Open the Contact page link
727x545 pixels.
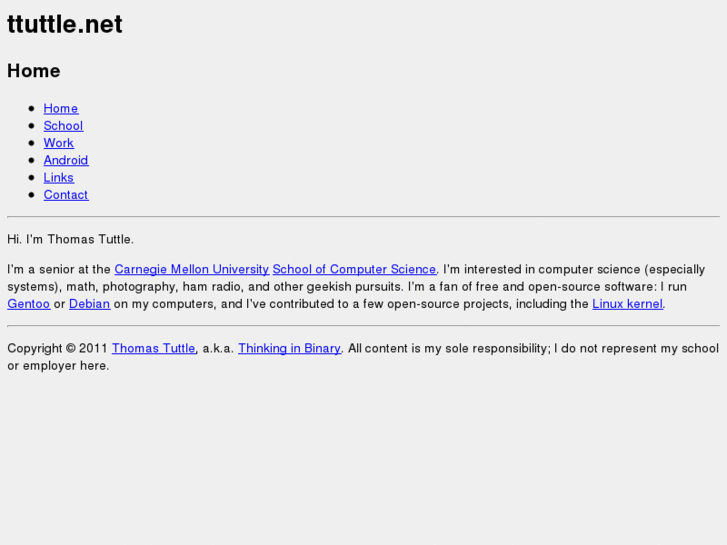pyautogui.click(x=65, y=195)
